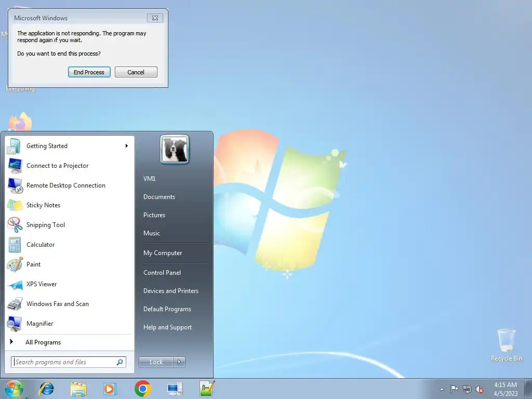Open the Getting Started icon in Start menu
The width and height of the screenshot is (532, 399).
click(x=15, y=146)
